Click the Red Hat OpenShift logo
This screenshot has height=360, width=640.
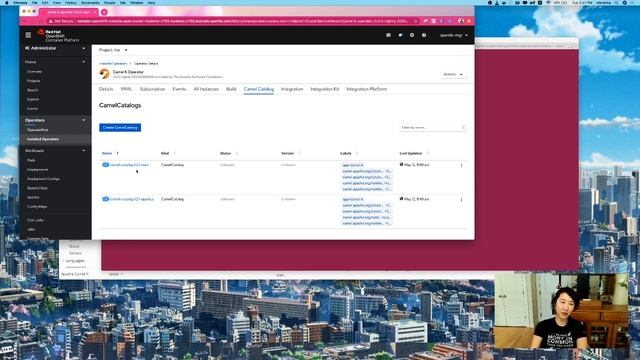tap(58, 36)
